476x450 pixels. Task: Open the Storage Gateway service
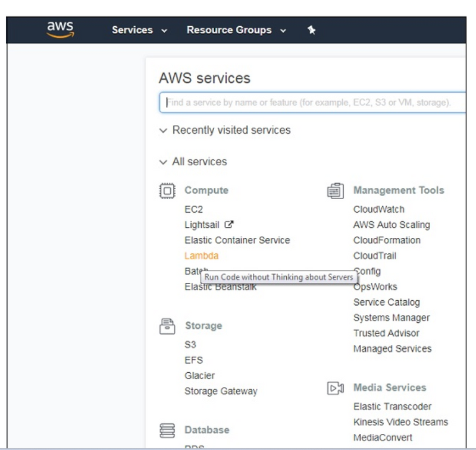pos(221,391)
